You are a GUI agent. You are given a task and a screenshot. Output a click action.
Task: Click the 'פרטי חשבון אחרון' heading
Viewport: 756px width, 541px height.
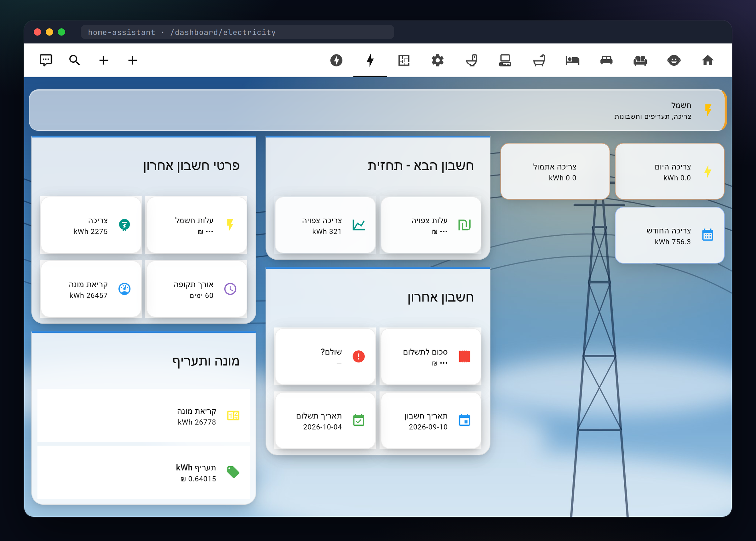pyautogui.click(x=192, y=166)
